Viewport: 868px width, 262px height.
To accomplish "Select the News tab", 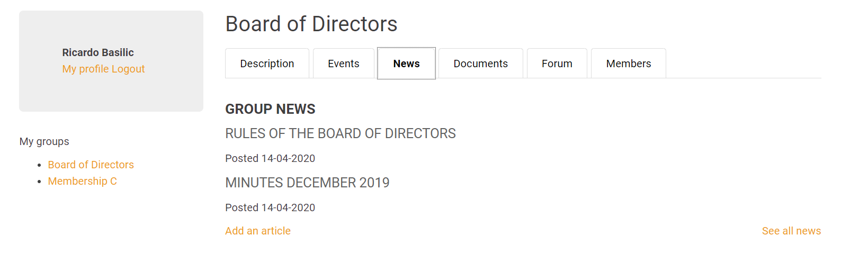I will coord(406,64).
